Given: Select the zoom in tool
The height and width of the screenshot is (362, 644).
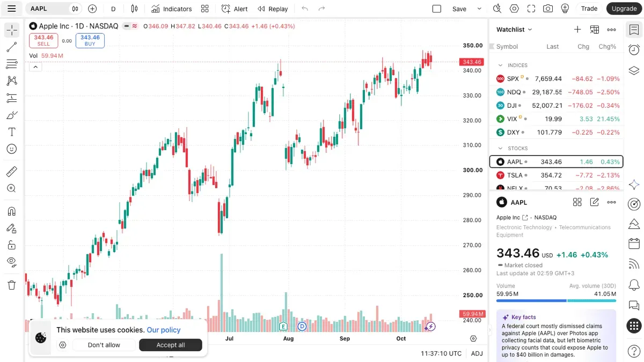Looking at the screenshot, I should click(x=11, y=188).
